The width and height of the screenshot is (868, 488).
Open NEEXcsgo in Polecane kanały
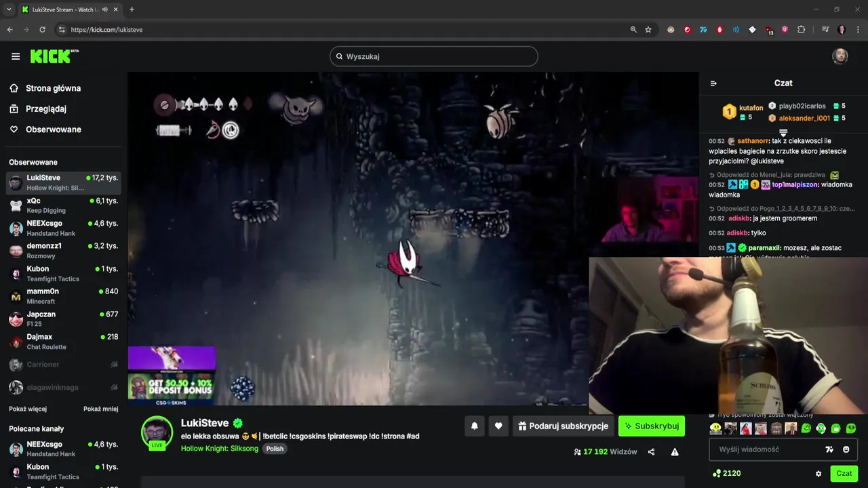[64, 449]
